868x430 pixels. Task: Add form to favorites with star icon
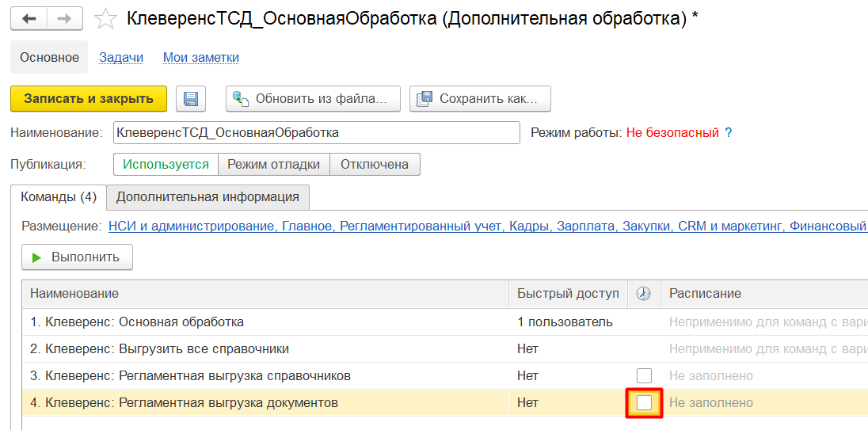pos(105,19)
